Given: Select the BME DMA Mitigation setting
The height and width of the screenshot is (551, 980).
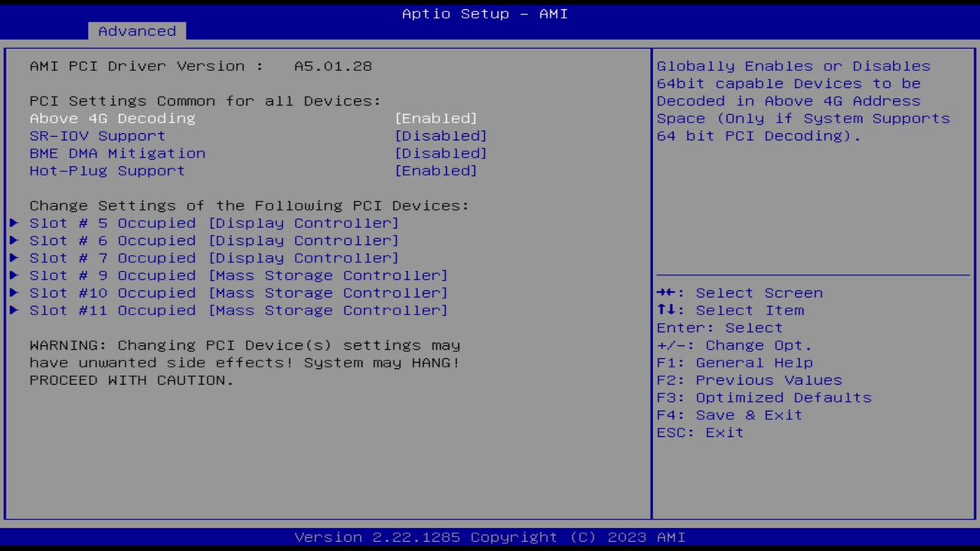Looking at the screenshot, I should click(117, 153).
